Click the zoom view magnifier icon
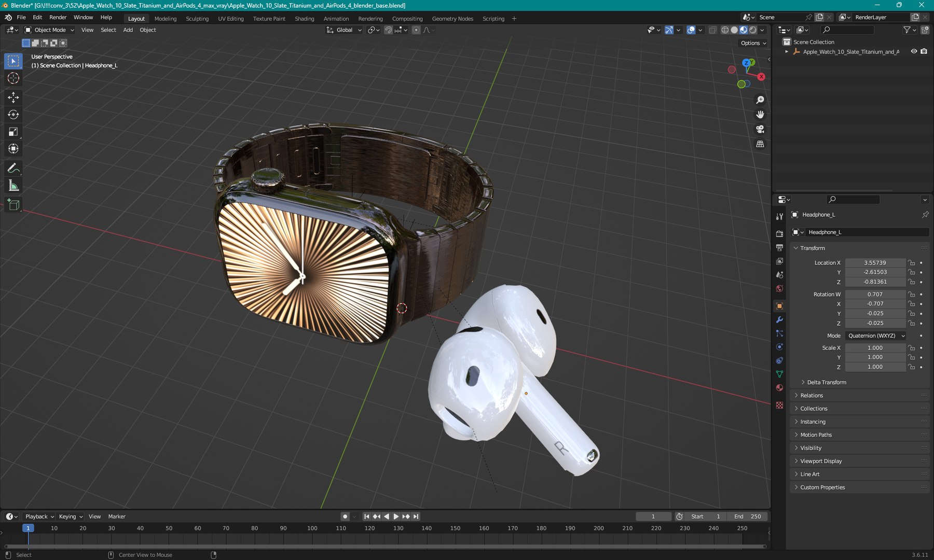This screenshot has height=560, width=934. [x=760, y=100]
